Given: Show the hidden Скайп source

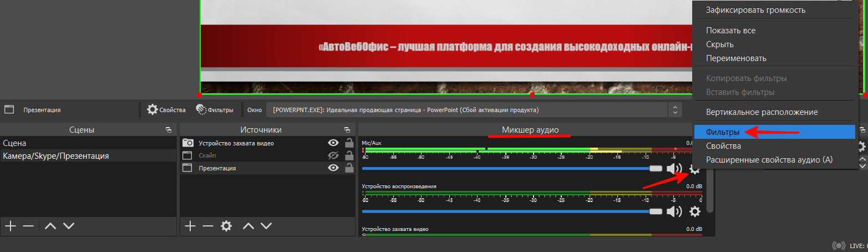Looking at the screenshot, I should click(333, 155).
